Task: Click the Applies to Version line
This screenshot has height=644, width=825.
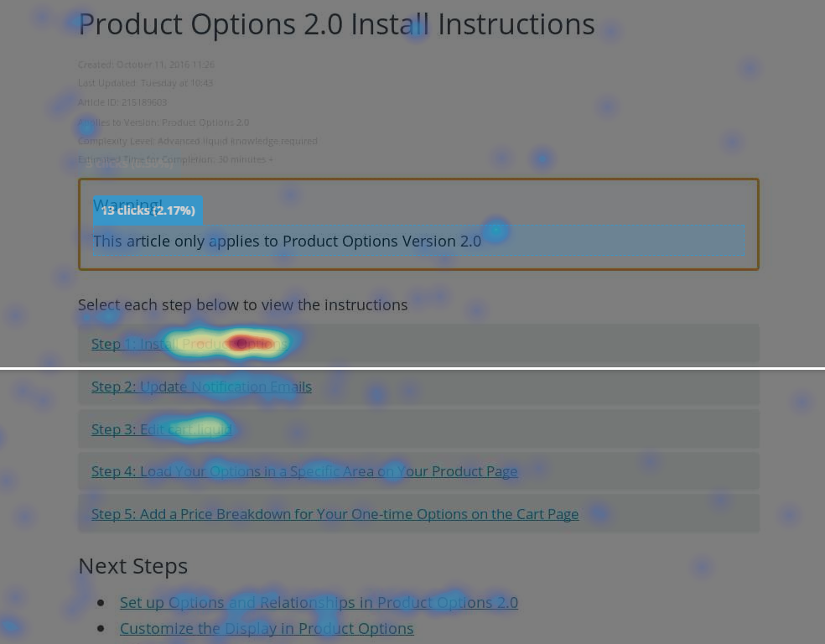Action: [x=163, y=122]
